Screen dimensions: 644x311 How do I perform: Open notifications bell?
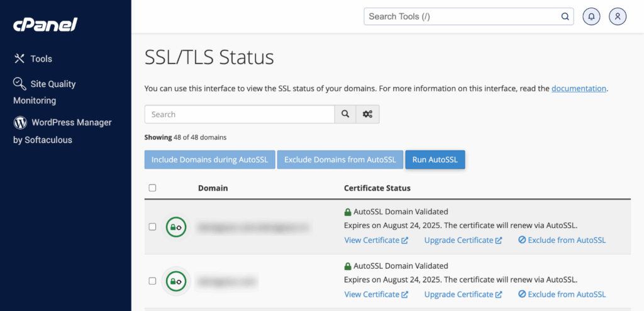coord(591,17)
